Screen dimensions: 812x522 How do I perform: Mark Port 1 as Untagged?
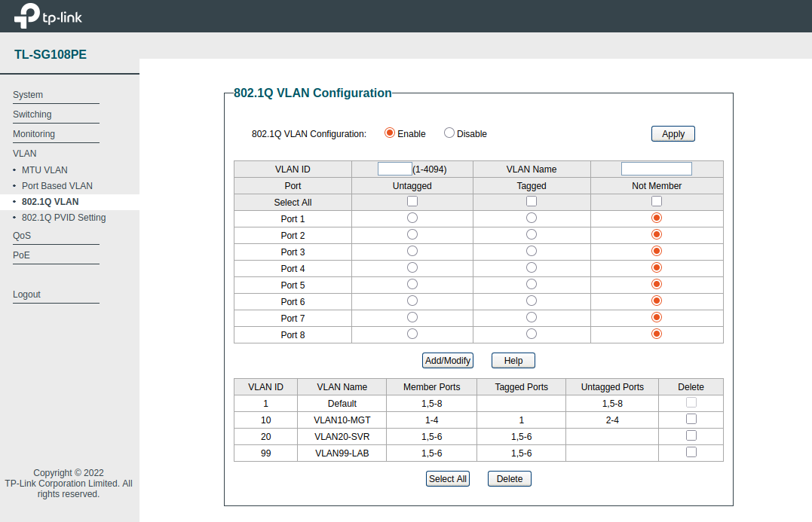pyautogui.click(x=412, y=217)
